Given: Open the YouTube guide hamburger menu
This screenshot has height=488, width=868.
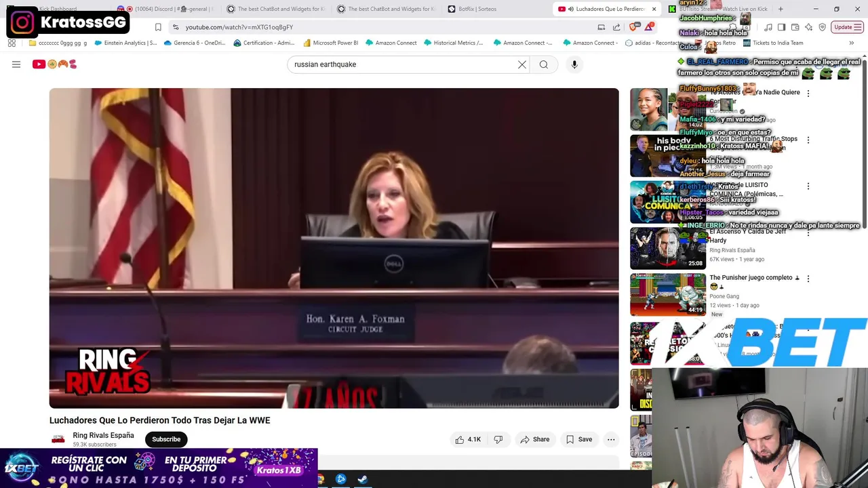Looking at the screenshot, I should 16,64.
